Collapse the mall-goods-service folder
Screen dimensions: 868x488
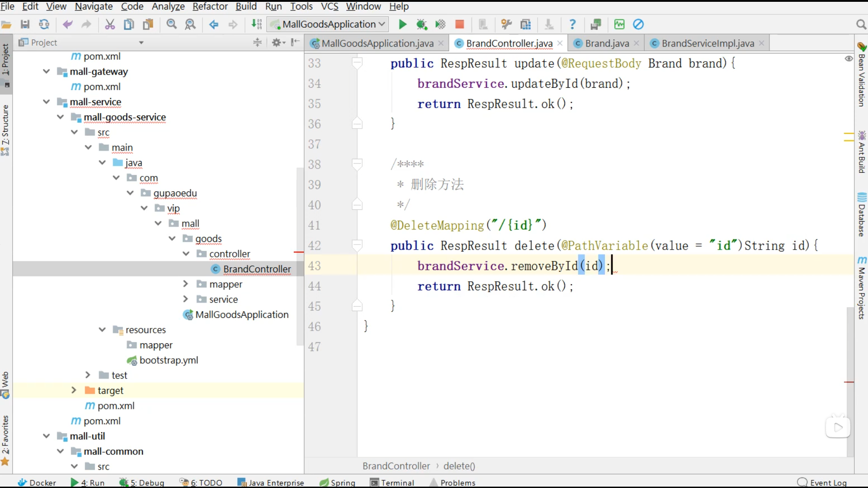(x=60, y=117)
